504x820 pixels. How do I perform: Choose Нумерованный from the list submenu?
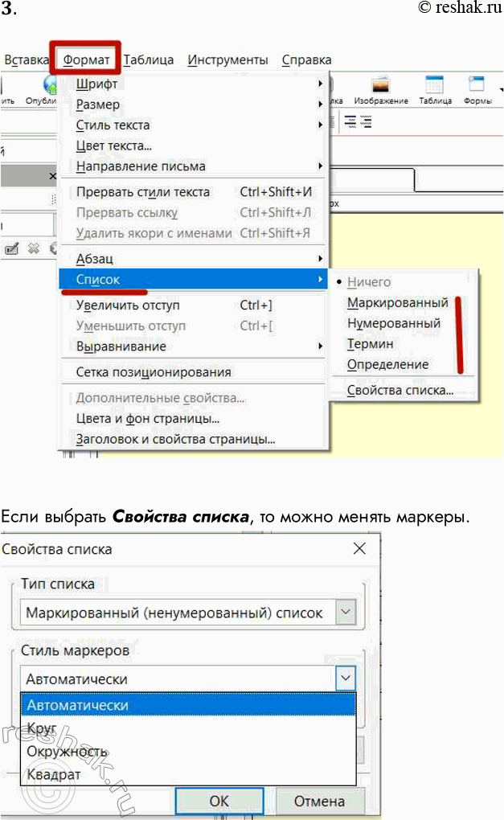click(x=393, y=323)
